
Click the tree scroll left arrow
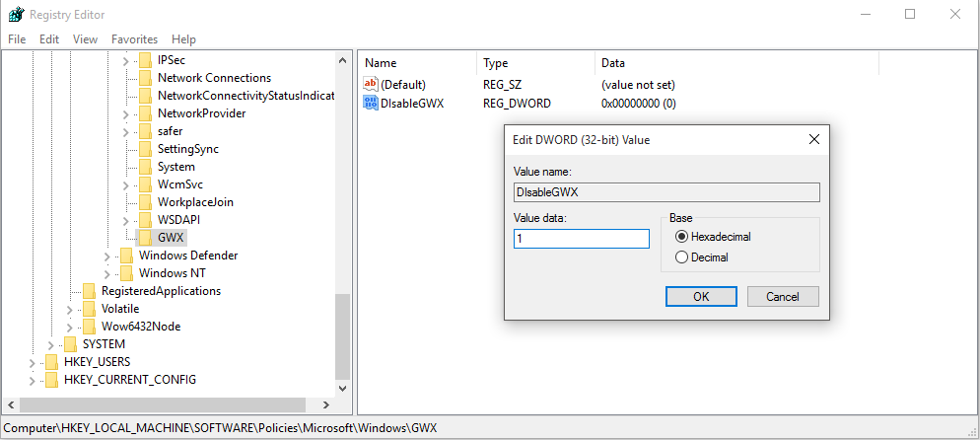click(x=11, y=405)
